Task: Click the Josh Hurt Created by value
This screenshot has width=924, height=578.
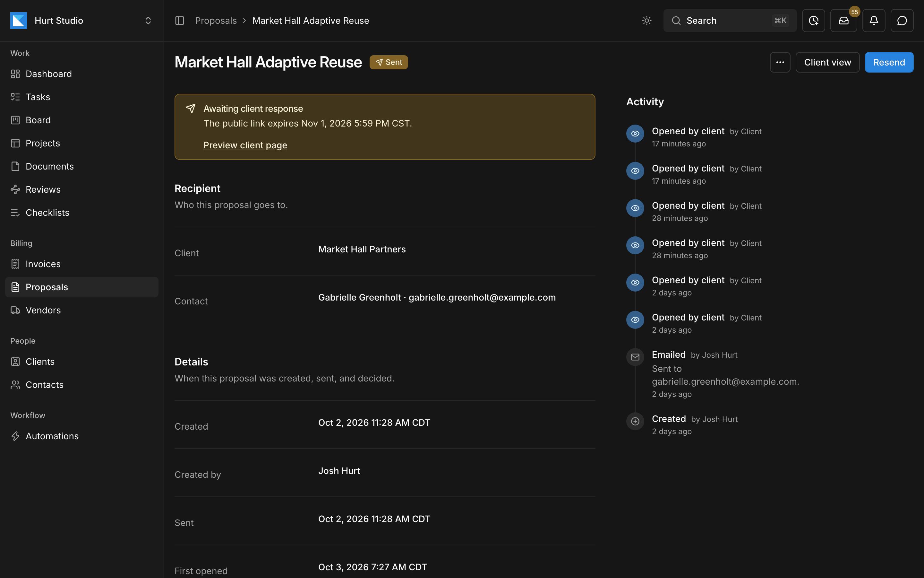Action: click(339, 471)
